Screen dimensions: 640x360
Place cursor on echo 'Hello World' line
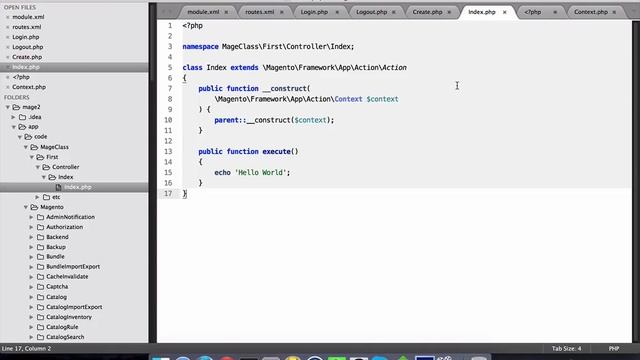(x=252, y=173)
